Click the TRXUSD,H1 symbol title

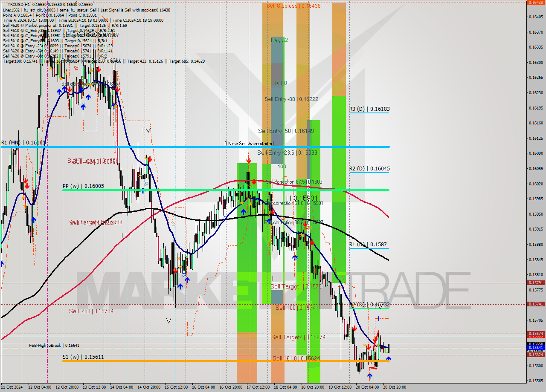click(x=19, y=4)
